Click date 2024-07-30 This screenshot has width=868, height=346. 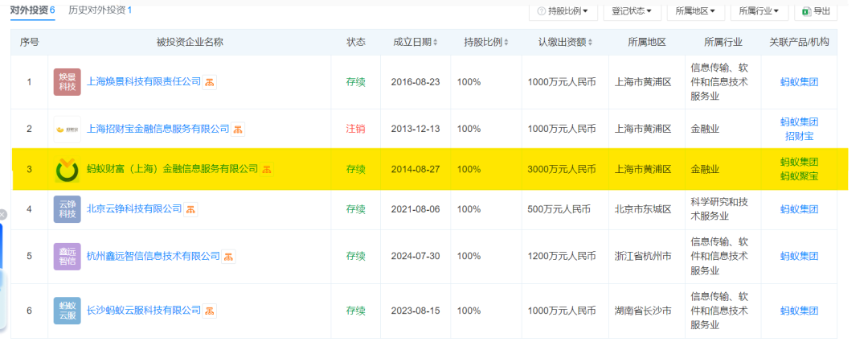tap(416, 256)
